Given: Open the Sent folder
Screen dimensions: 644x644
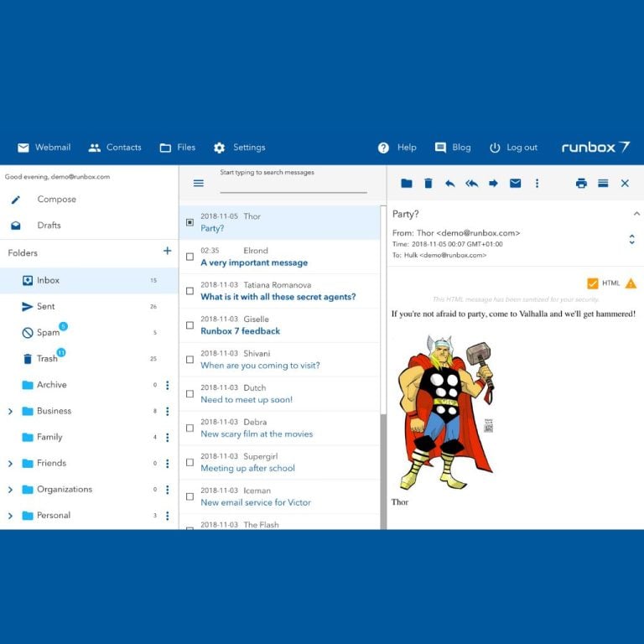Looking at the screenshot, I should tap(89, 306).
